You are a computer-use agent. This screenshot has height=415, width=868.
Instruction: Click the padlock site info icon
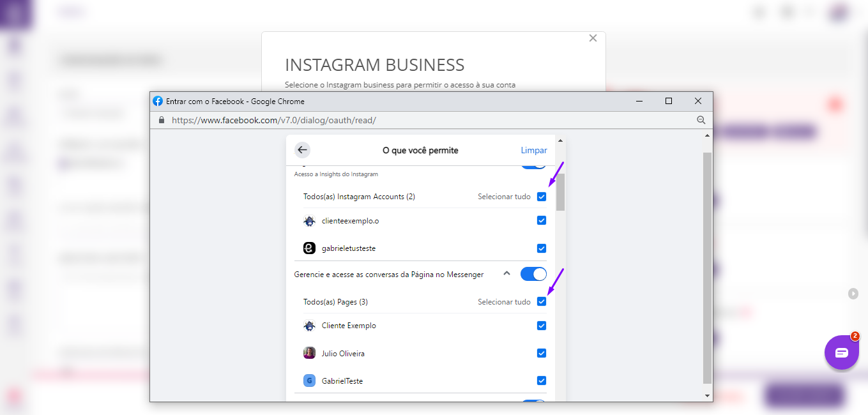pos(161,120)
